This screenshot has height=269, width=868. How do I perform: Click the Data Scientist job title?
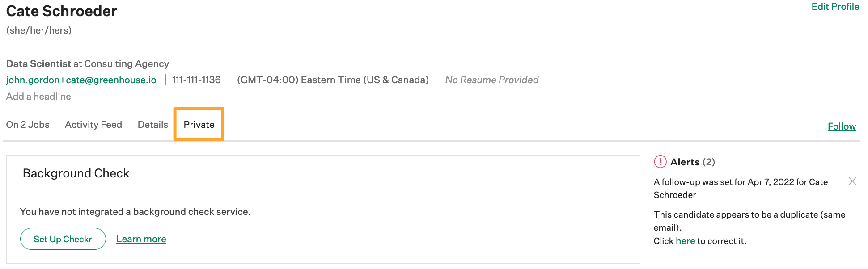pyautogui.click(x=38, y=64)
